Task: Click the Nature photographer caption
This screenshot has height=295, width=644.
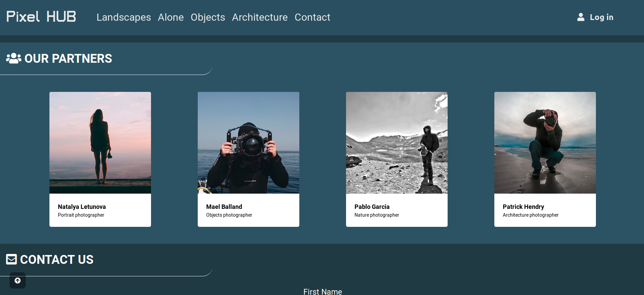Action: 377,215
